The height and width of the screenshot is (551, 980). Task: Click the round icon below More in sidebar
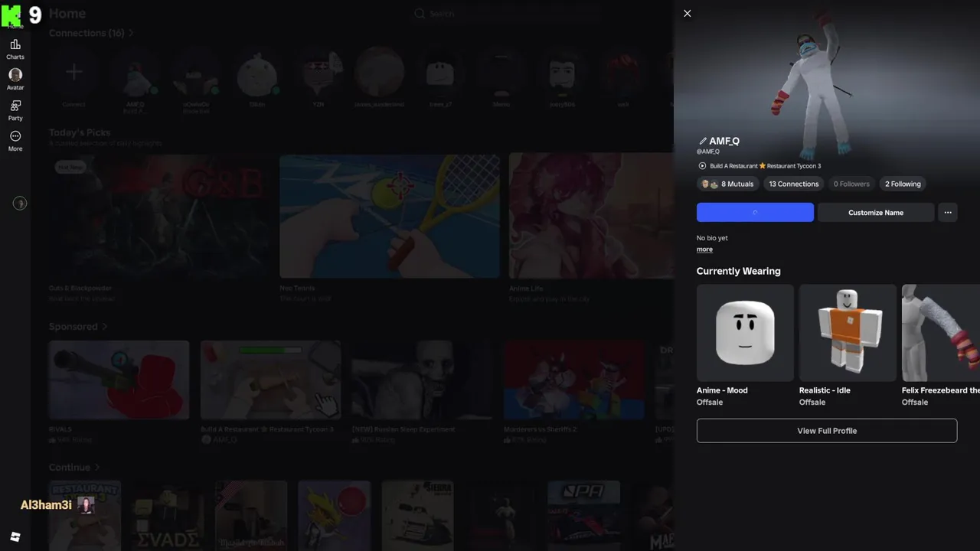[20, 203]
